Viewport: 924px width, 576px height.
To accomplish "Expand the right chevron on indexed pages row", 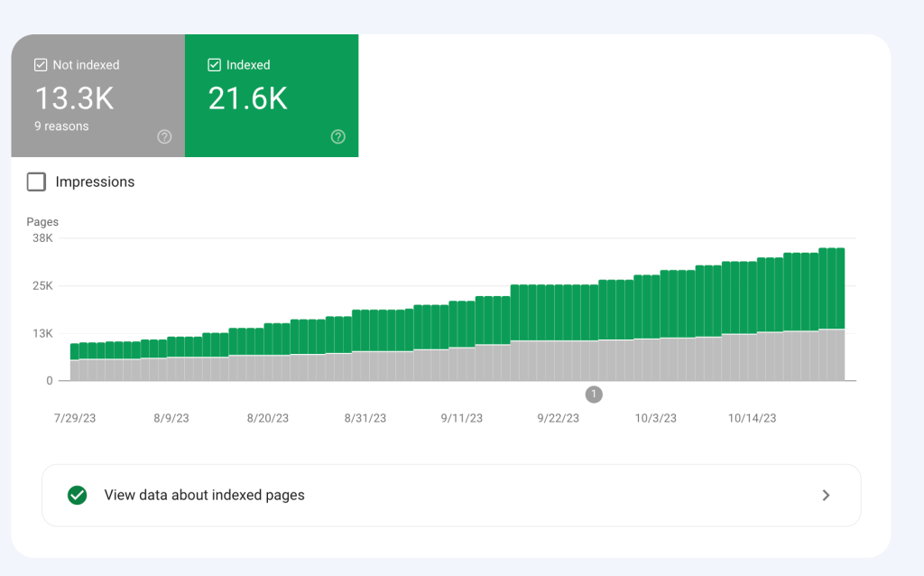I will (x=827, y=496).
